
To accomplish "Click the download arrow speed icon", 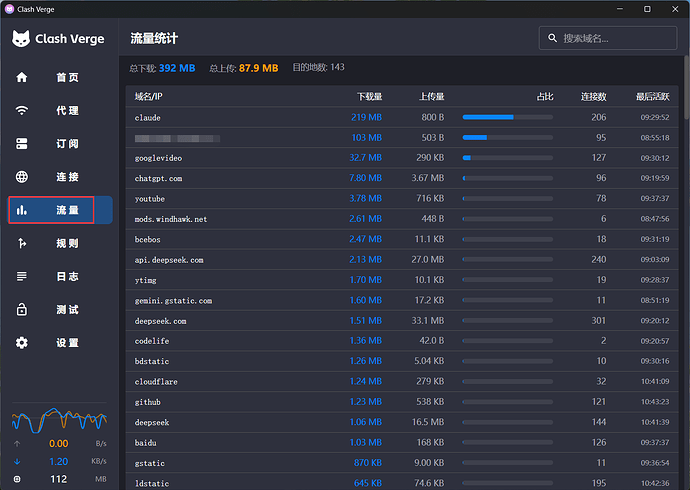I will pyautogui.click(x=17, y=461).
